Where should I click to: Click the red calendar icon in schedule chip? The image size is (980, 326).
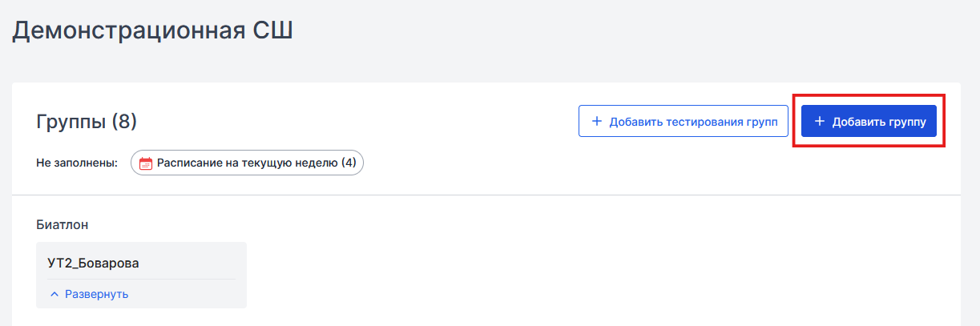click(x=145, y=163)
